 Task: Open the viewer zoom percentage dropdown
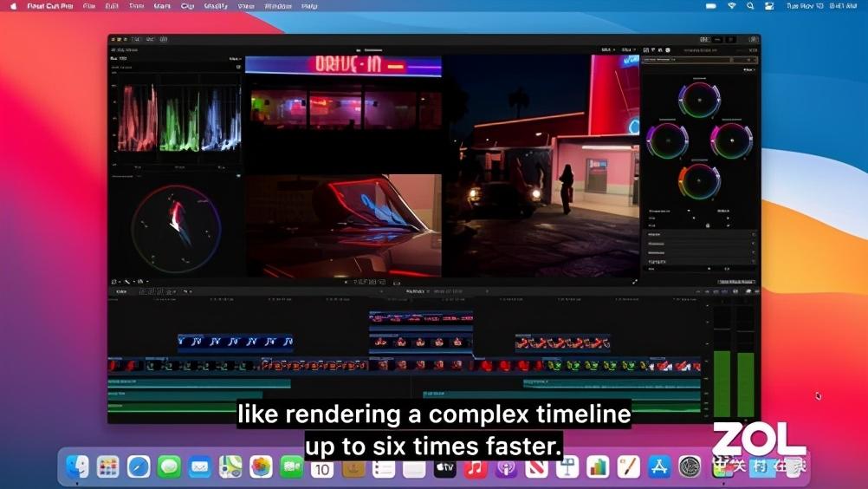(x=607, y=49)
